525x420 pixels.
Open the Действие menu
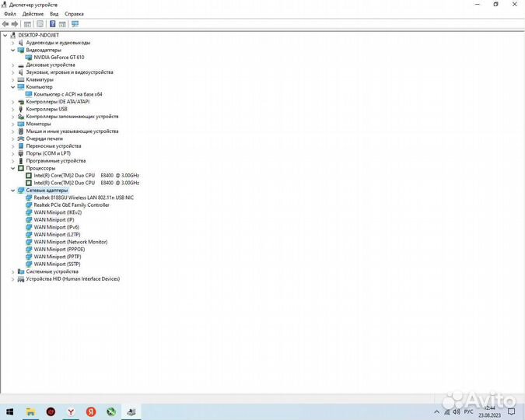coord(33,14)
